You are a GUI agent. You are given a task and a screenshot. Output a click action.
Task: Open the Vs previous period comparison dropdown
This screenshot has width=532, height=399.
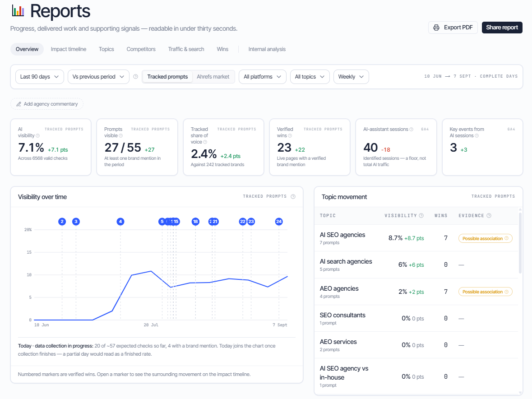[x=98, y=77]
